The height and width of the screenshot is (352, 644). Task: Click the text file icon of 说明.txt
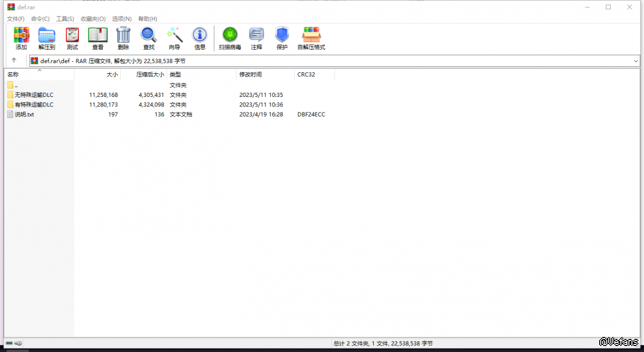pos(11,114)
